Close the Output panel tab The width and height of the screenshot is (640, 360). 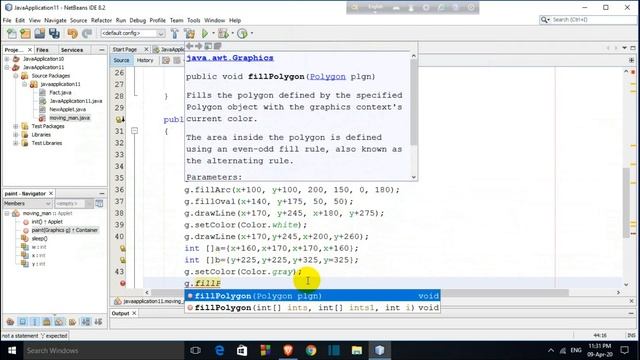click(x=134, y=313)
